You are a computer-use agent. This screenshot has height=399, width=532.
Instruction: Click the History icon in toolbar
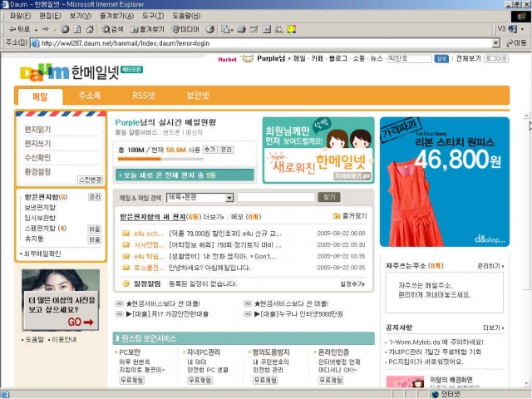click(x=210, y=30)
